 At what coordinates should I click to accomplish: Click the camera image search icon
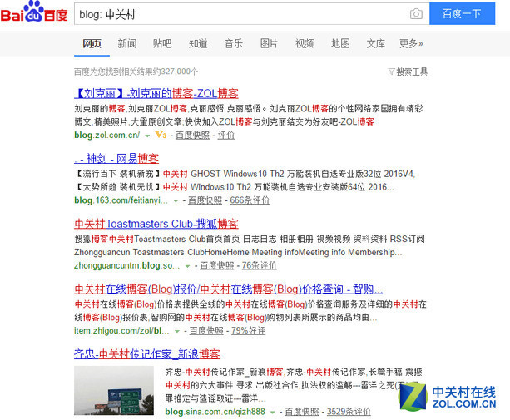(x=416, y=14)
